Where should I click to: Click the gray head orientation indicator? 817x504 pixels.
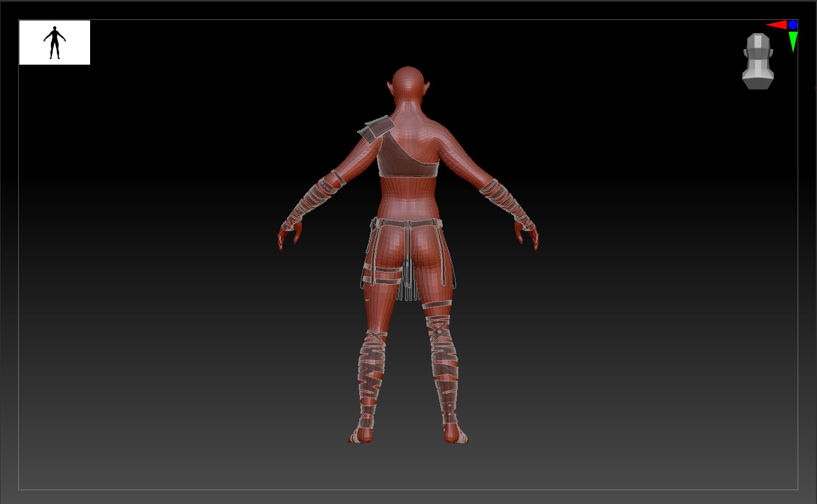[757, 61]
